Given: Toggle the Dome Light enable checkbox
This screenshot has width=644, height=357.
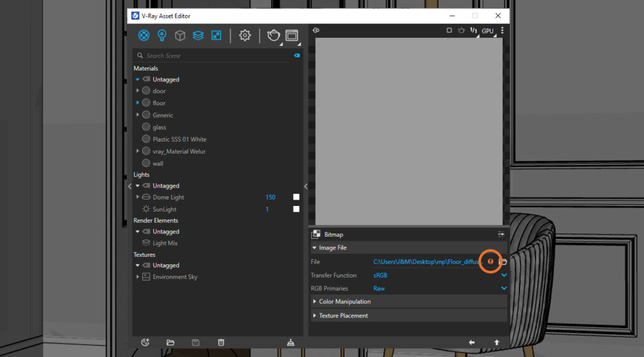Looking at the screenshot, I should pos(296,197).
